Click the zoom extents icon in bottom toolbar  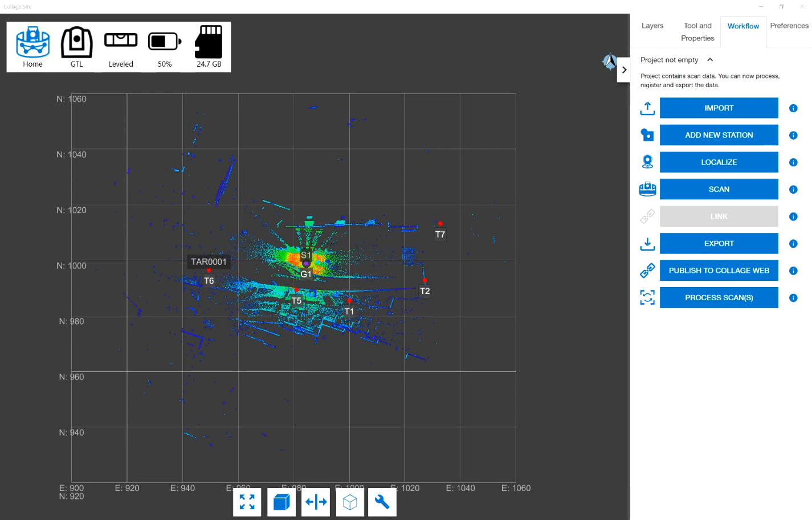[x=247, y=502]
